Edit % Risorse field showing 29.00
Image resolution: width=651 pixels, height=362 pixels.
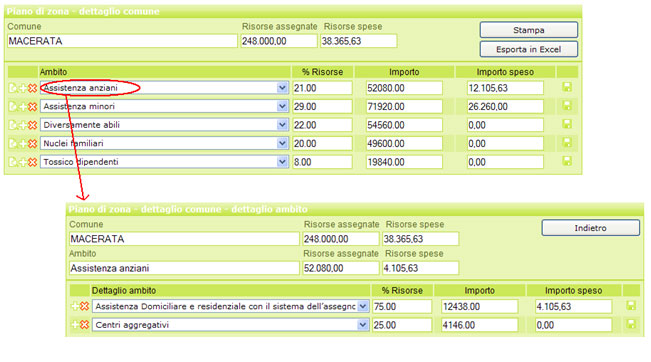click(x=322, y=107)
